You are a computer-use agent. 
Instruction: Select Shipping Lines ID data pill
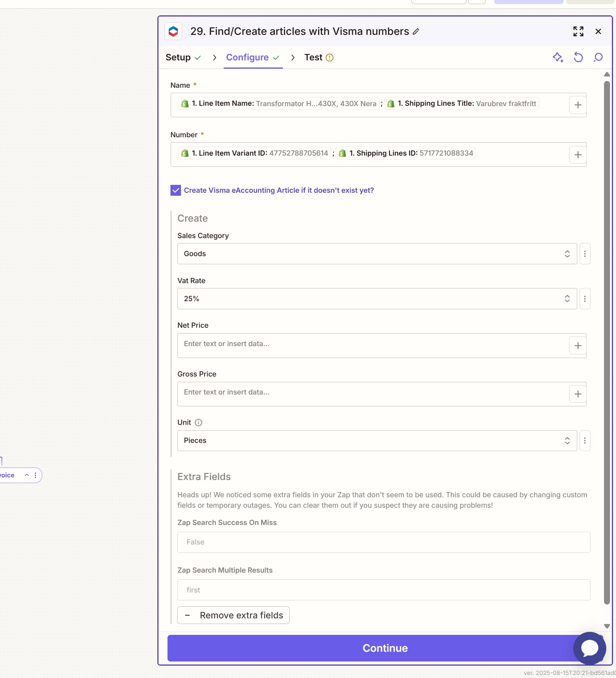pyautogui.click(x=406, y=153)
